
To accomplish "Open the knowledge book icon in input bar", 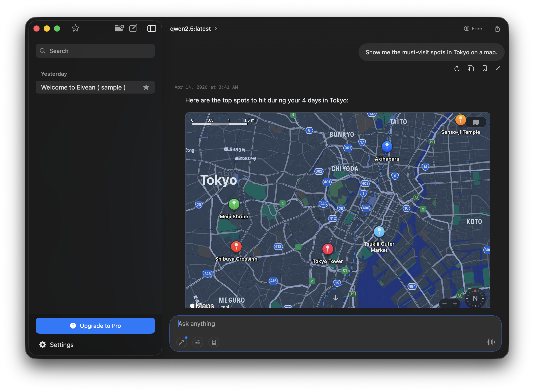I will pyautogui.click(x=214, y=342).
